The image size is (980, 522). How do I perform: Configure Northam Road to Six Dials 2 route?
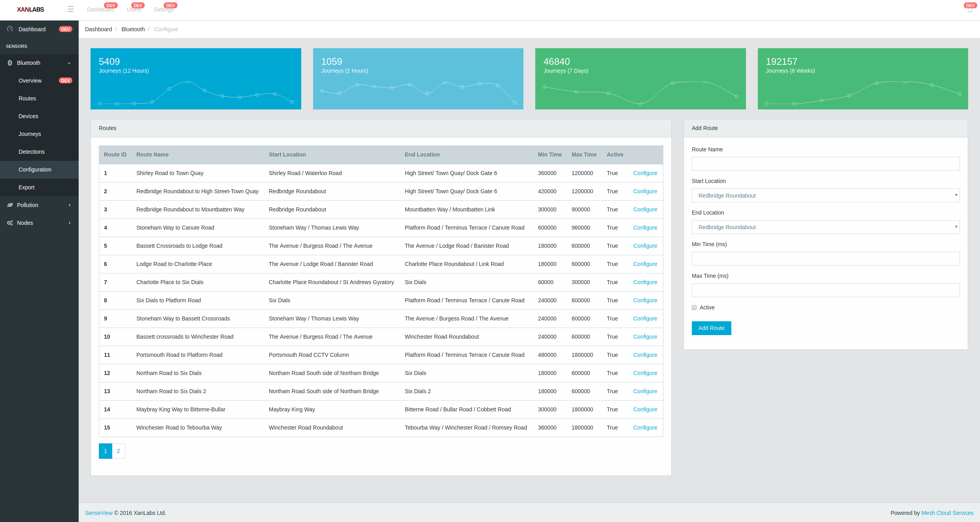645,391
